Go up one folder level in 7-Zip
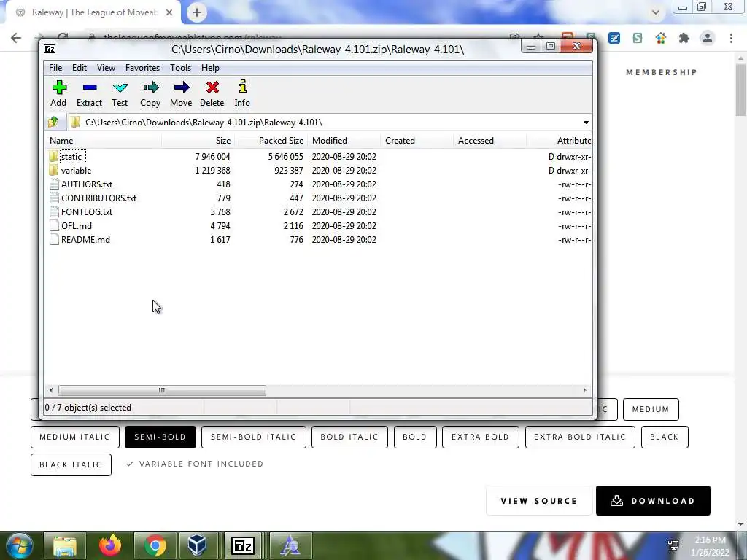Screen dimensions: 747x560 click(53, 122)
